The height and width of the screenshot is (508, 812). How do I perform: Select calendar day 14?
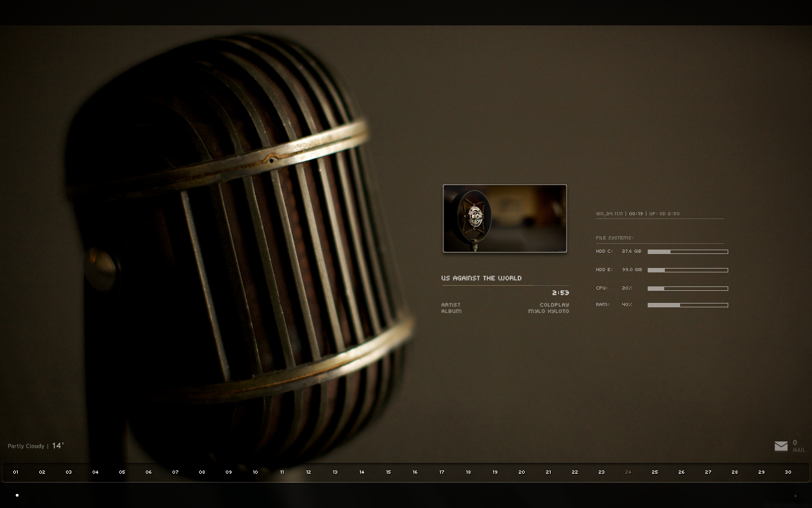tap(362, 472)
